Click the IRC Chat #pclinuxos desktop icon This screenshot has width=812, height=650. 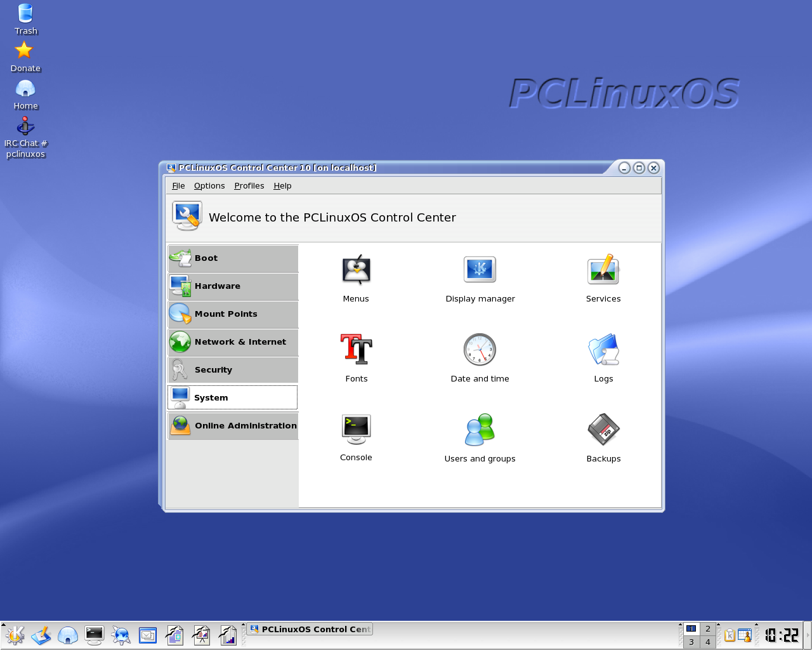click(x=25, y=137)
